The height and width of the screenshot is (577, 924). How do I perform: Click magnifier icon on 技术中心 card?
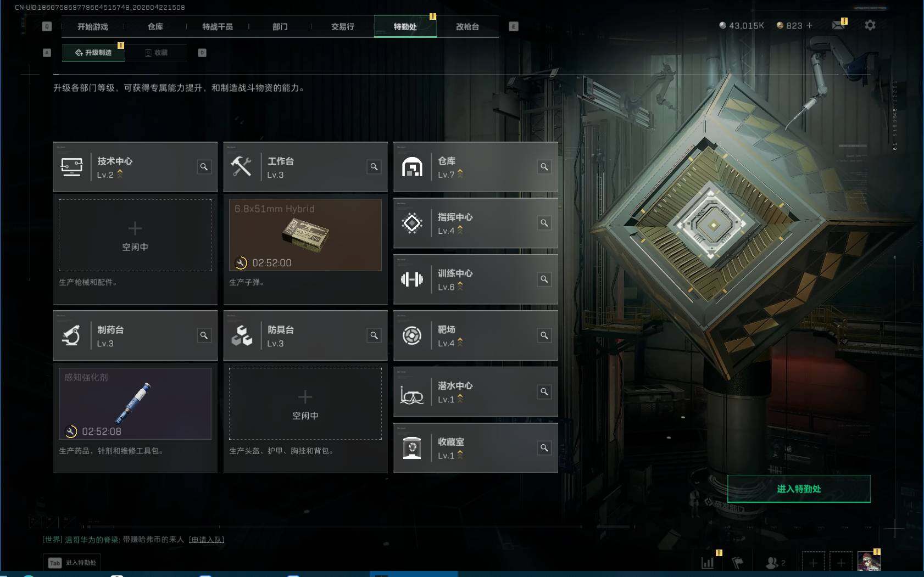pyautogui.click(x=204, y=167)
